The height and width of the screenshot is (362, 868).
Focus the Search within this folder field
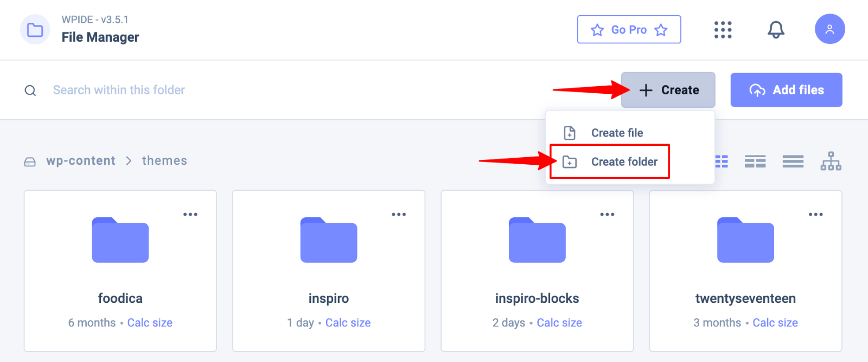119,90
